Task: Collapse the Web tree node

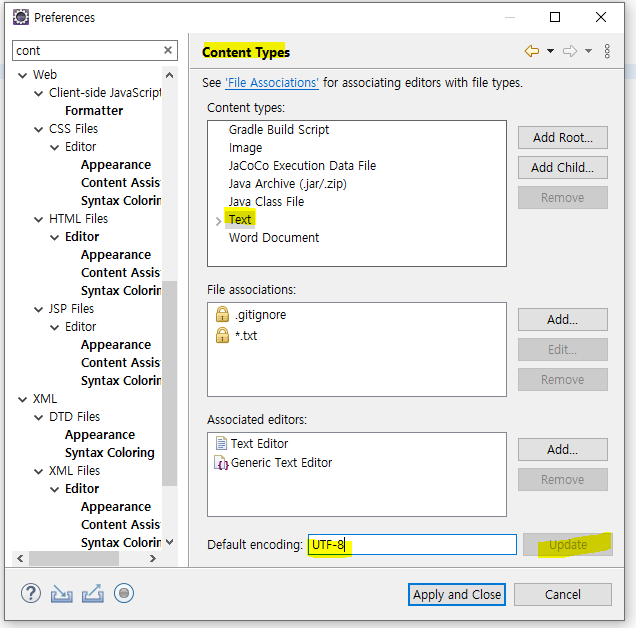Action: pyautogui.click(x=23, y=75)
